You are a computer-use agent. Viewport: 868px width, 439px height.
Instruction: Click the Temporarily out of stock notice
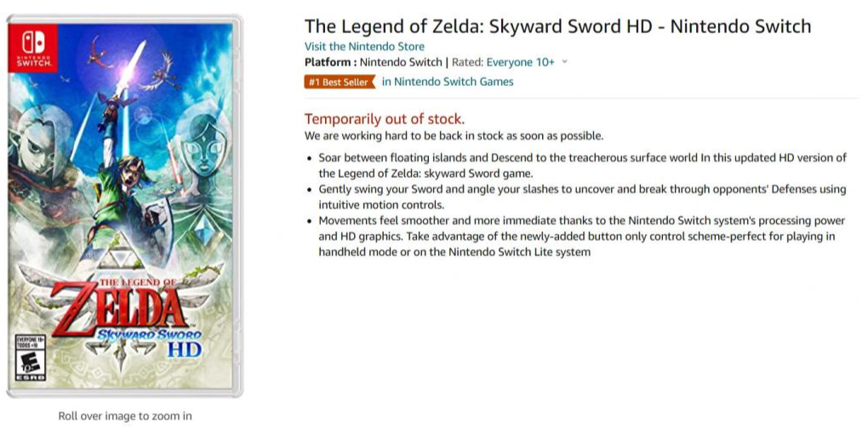385,119
